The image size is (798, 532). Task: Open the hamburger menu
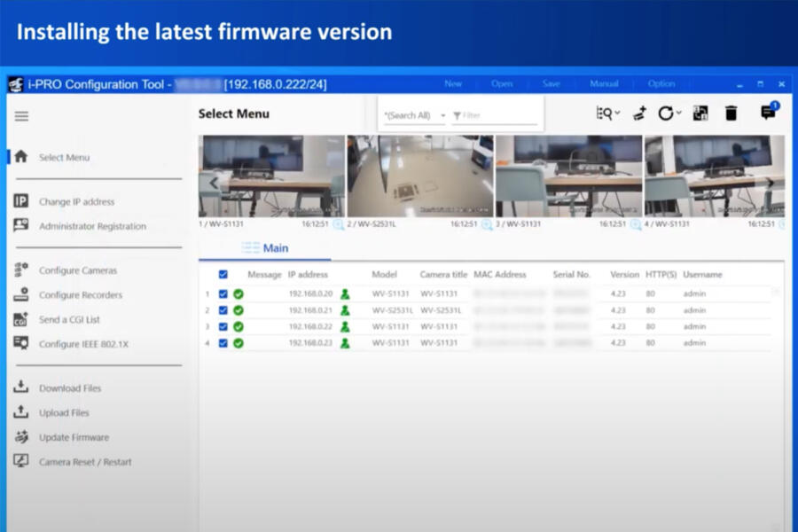[x=21, y=116]
